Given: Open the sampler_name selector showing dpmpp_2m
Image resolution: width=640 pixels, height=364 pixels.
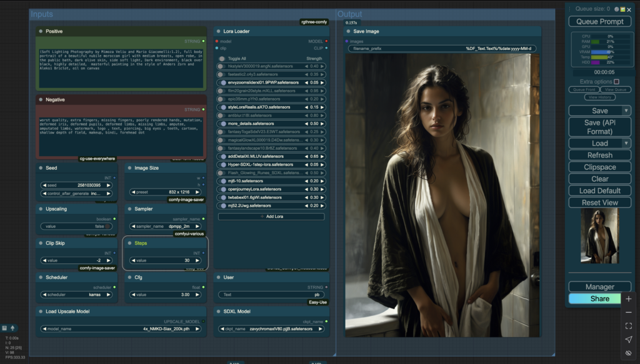Looking at the screenshot, I should (x=165, y=226).
